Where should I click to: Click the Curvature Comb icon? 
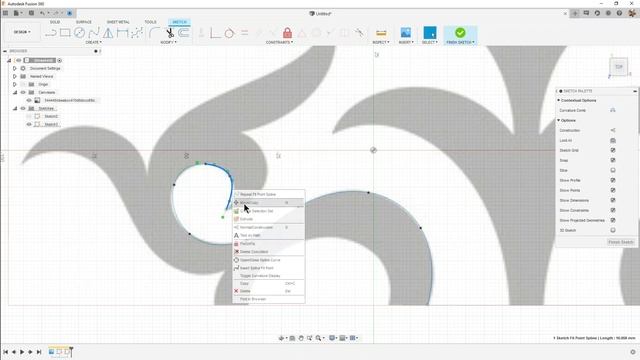coord(613,110)
